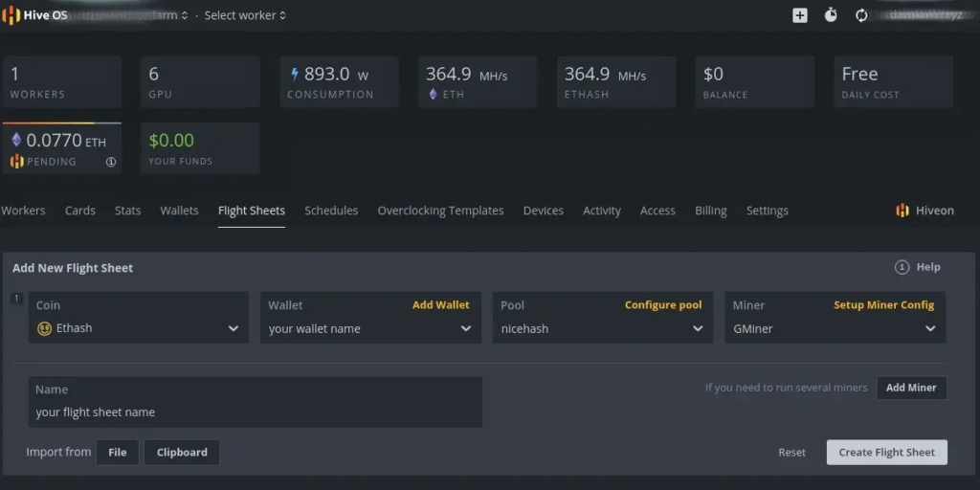Click the Help circle icon

coord(902,268)
